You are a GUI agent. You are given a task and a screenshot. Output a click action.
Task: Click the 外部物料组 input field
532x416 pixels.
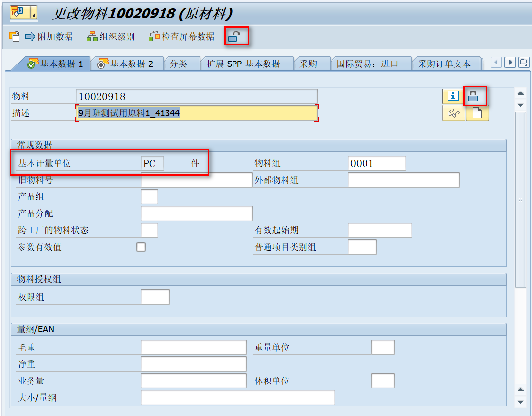click(x=403, y=180)
